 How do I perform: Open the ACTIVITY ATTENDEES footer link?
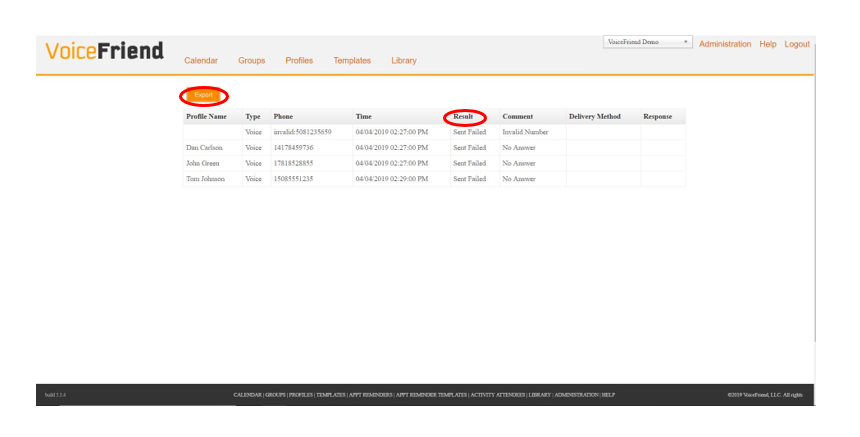click(x=498, y=395)
